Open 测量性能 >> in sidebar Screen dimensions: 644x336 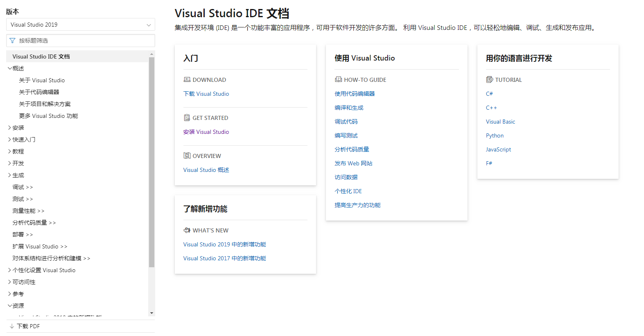point(28,211)
